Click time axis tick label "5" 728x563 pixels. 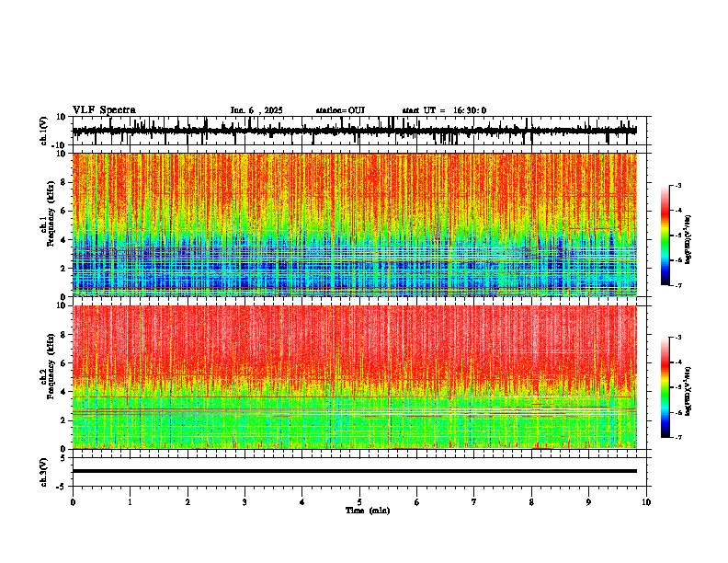click(x=359, y=502)
